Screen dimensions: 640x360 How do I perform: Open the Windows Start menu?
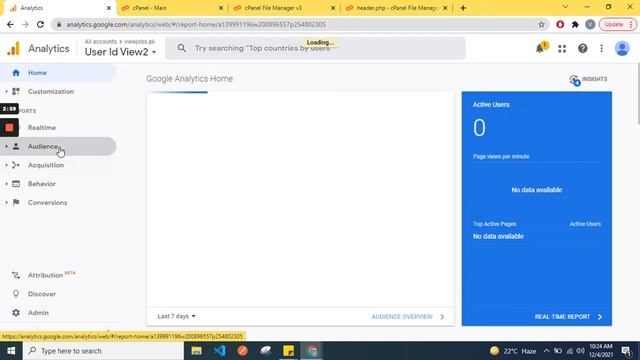point(11,351)
